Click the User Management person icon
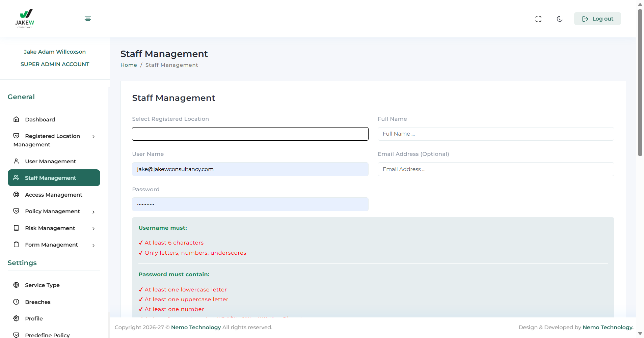Image resolution: width=644 pixels, height=338 pixels. (16, 161)
